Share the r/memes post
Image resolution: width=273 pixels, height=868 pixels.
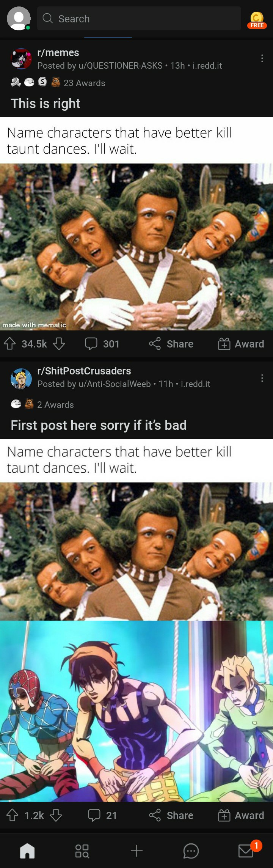click(x=171, y=344)
